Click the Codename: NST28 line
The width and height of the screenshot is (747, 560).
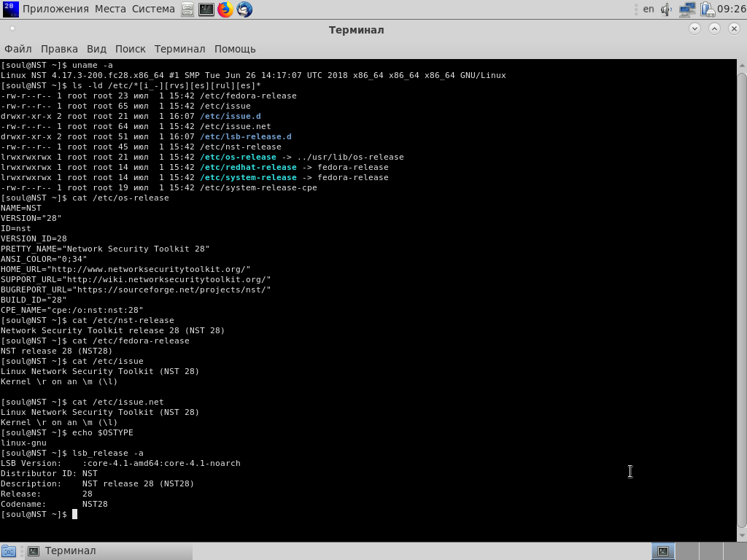click(54, 505)
